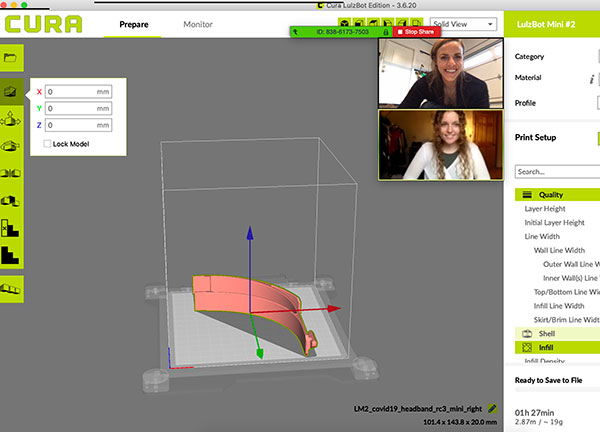
Task: Open the Solid View dropdown
Action: [x=463, y=24]
